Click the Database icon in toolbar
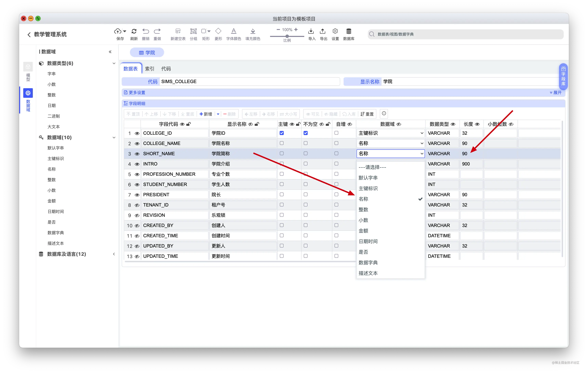The height and width of the screenshot is (373, 588). (349, 31)
